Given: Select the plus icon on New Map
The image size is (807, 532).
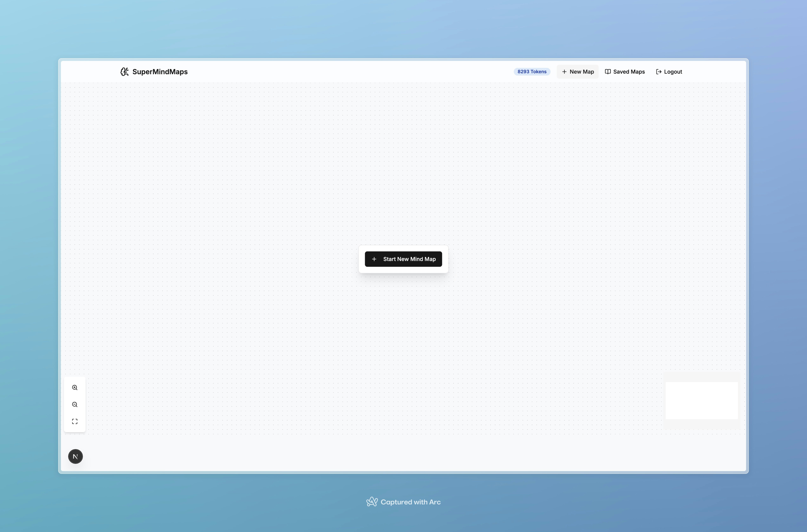Looking at the screenshot, I should click(x=564, y=72).
